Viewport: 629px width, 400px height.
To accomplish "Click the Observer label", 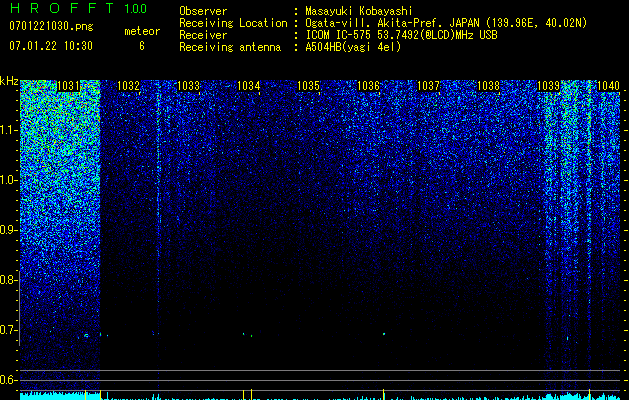I will coord(203,11).
